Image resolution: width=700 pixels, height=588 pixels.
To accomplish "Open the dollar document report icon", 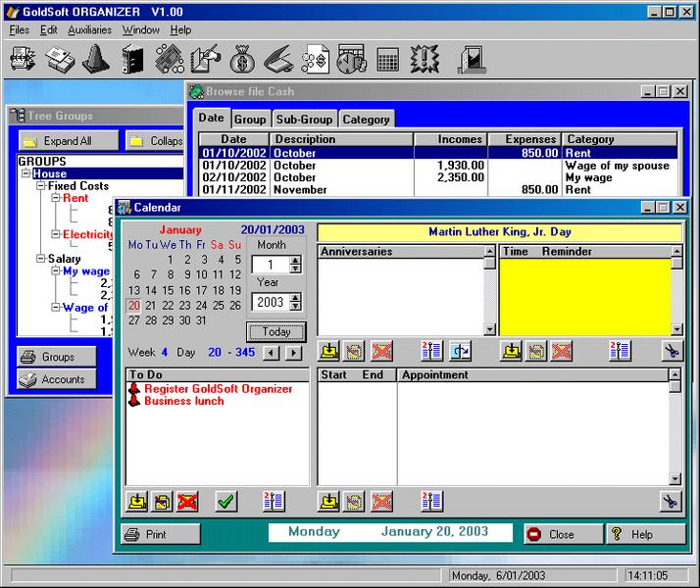I will click(x=315, y=59).
